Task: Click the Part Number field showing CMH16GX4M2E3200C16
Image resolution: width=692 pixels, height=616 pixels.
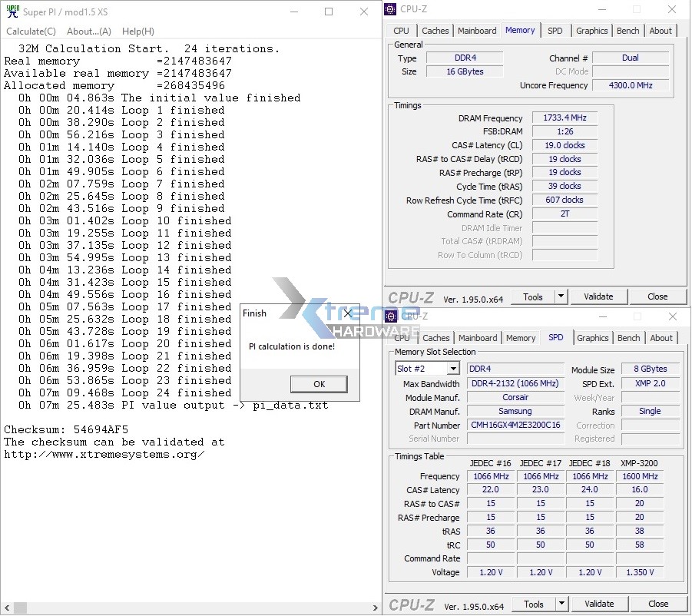Action: tap(514, 425)
